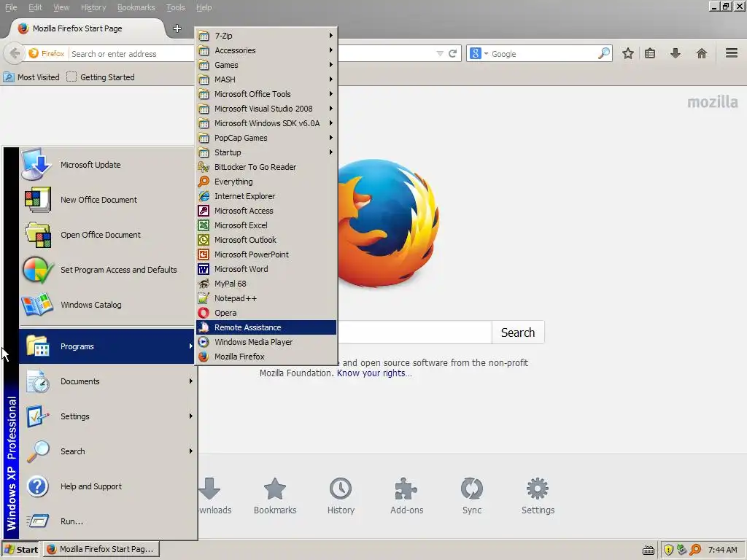
Task: Launch Windows Catalog from Start menu
Action: (x=107, y=305)
